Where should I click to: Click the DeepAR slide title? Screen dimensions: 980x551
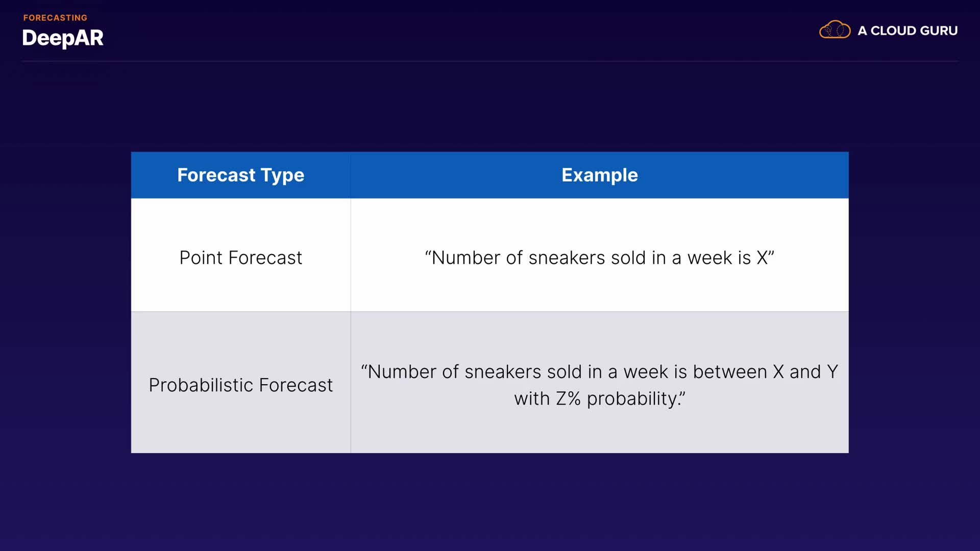pyautogui.click(x=63, y=38)
